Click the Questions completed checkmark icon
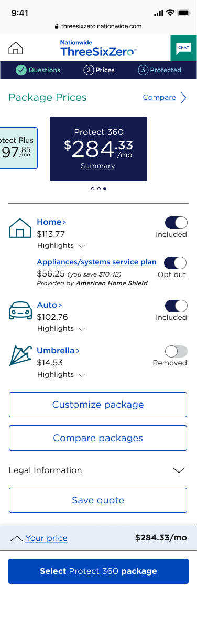197x644 pixels. click(x=21, y=70)
